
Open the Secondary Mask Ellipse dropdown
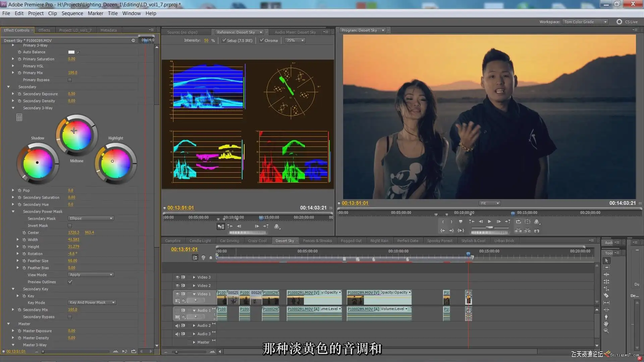click(91, 218)
